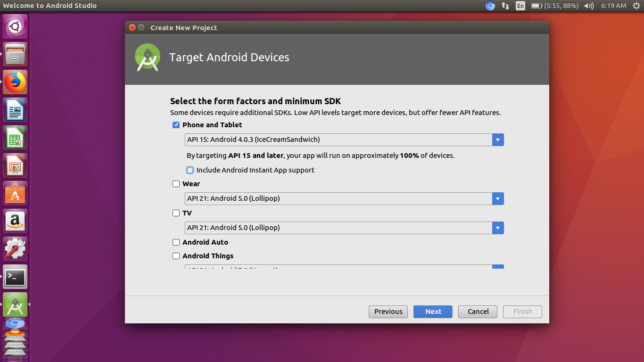This screenshot has width=644, height=362.
Task: Enable Include Android Instant App support
Action: tap(190, 170)
